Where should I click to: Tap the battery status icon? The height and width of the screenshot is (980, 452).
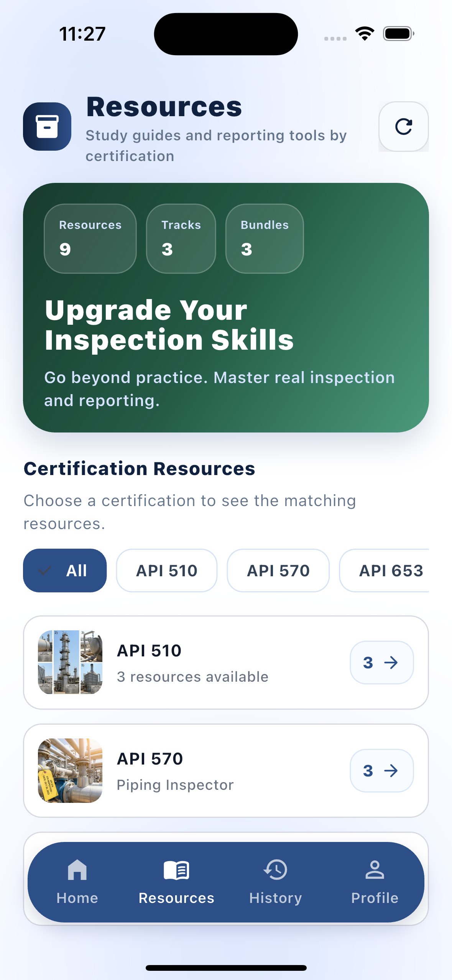pyautogui.click(x=399, y=34)
